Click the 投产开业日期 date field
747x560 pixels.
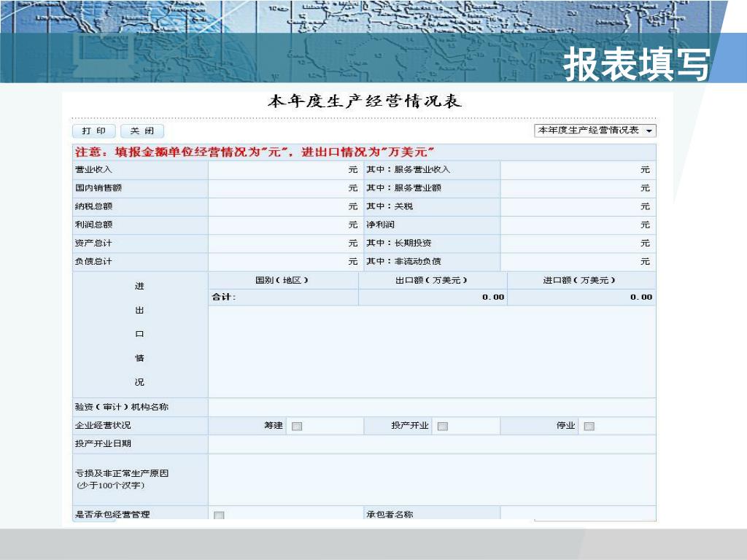[x=432, y=444]
